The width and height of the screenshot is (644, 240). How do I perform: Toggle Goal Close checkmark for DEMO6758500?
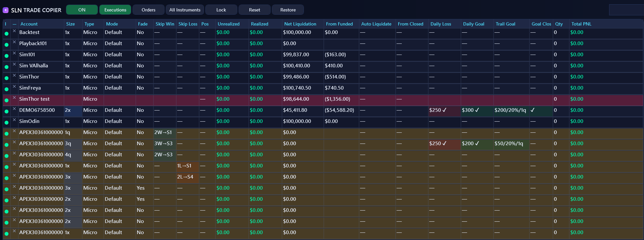[x=532, y=110]
